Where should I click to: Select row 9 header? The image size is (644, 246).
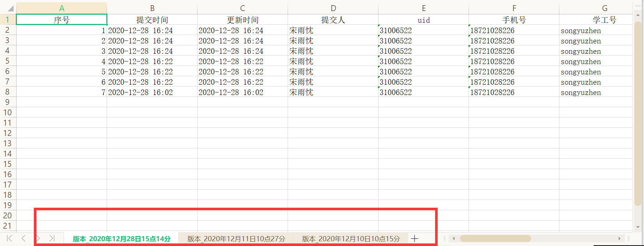click(x=8, y=102)
